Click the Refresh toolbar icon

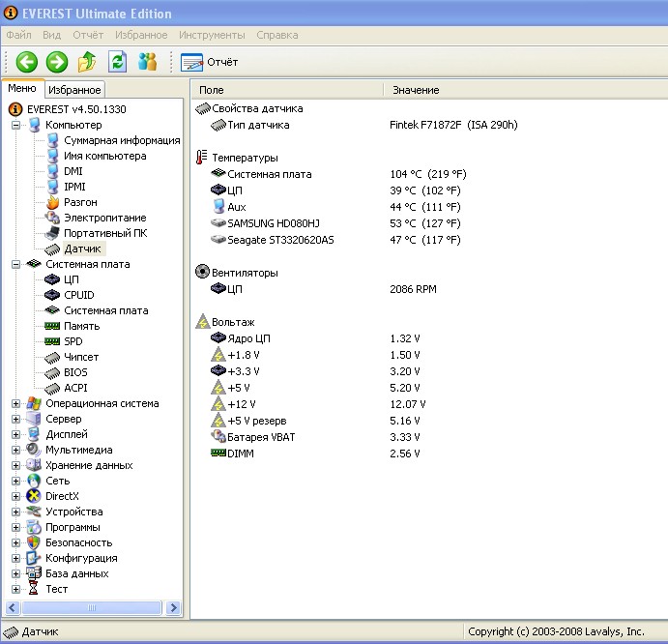click(x=117, y=62)
